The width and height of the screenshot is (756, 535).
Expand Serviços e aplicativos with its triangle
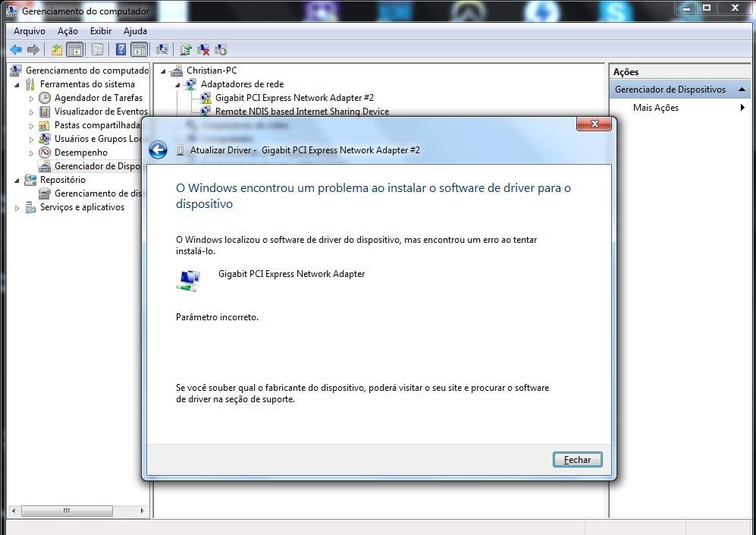17,208
